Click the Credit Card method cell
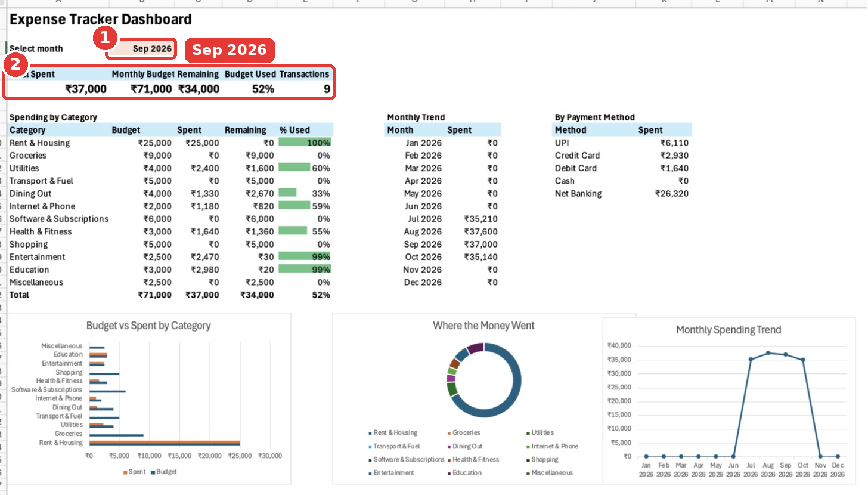Viewport: 868px width, 495px height. [578, 155]
